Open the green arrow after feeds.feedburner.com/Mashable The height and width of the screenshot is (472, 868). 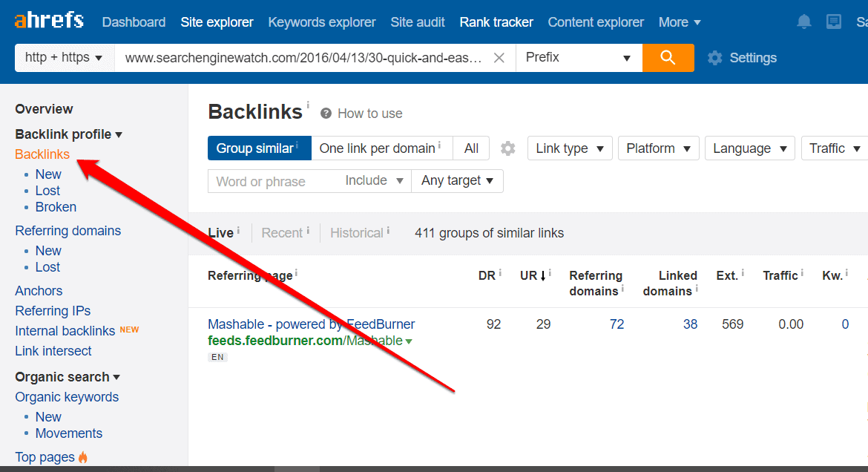click(409, 341)
